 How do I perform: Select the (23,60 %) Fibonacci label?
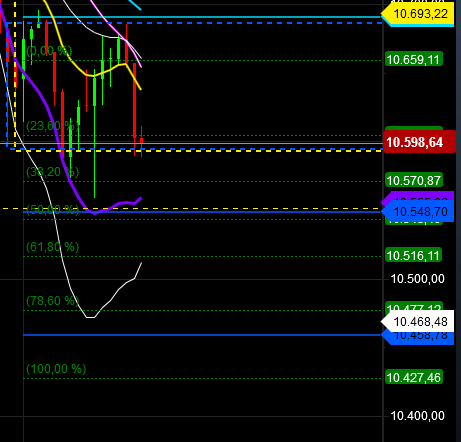pos(53,126)
